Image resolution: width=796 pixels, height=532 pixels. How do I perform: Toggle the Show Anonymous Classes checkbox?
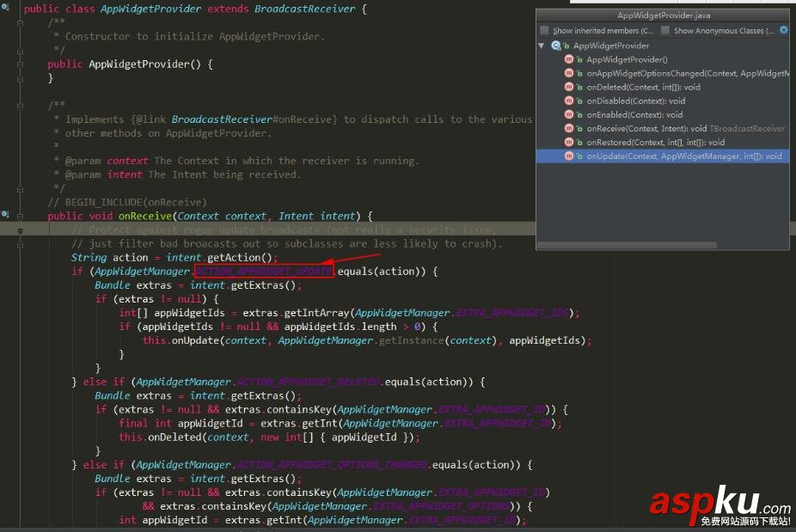pos(665,30)
